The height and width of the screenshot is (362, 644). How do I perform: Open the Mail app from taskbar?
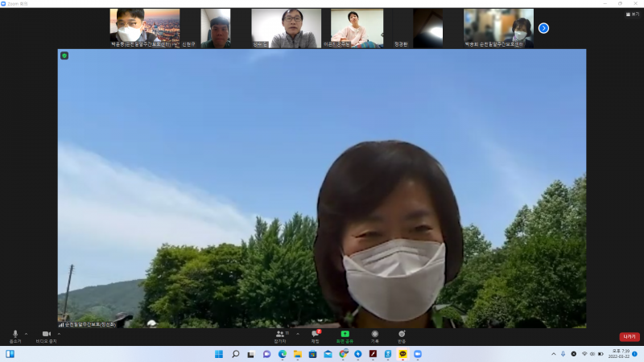tap(328, 354)
